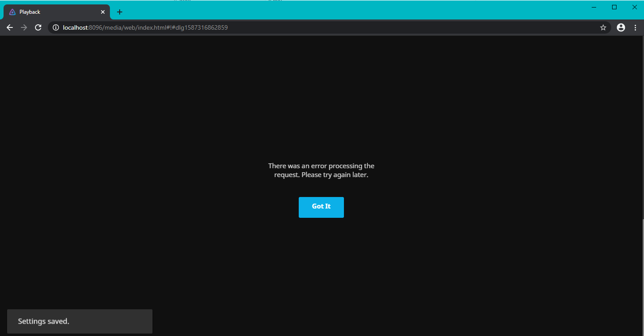Image resolution: width=644 pixels, height=336 pixels.
Task: Click the Jellyfin favicon on Playback tab
Action: (x=12, y=12)
